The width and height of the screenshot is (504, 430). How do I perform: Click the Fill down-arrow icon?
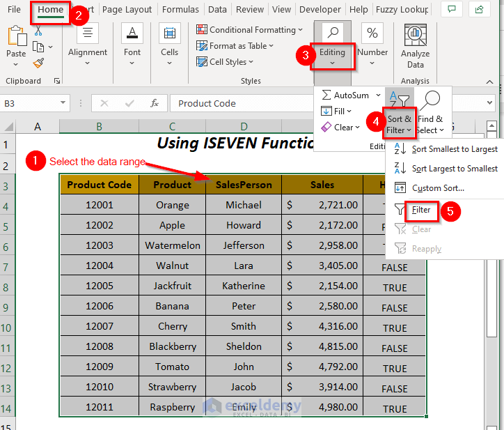tap(326, 111)
